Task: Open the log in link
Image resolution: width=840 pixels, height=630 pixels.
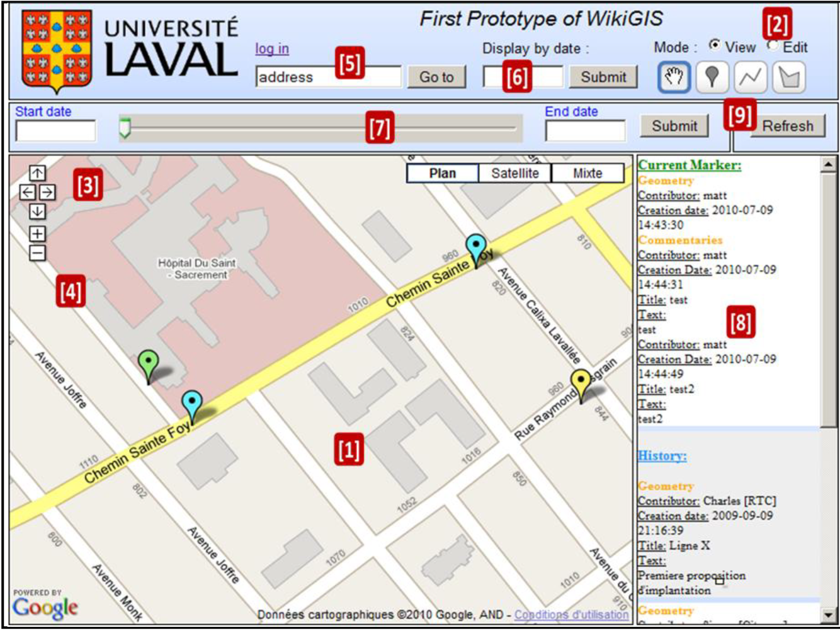Action: pyautogui.click(x=272, y=49)
